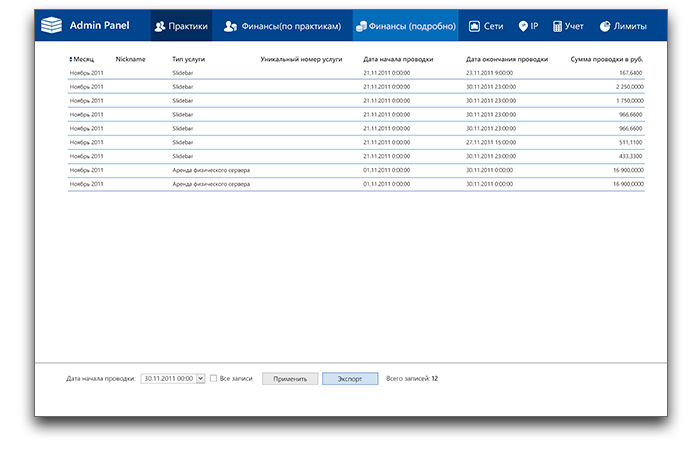Click the Тип услуги column header

tap(188, 59)
